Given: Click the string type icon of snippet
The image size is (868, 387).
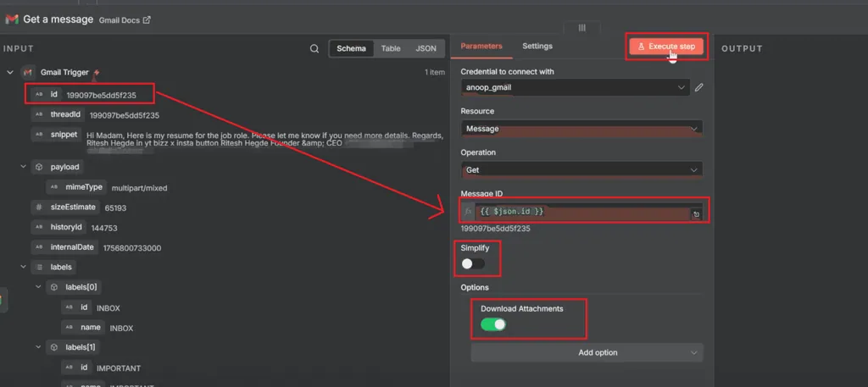Looking at the screenshot, I should tap(39, 135).
